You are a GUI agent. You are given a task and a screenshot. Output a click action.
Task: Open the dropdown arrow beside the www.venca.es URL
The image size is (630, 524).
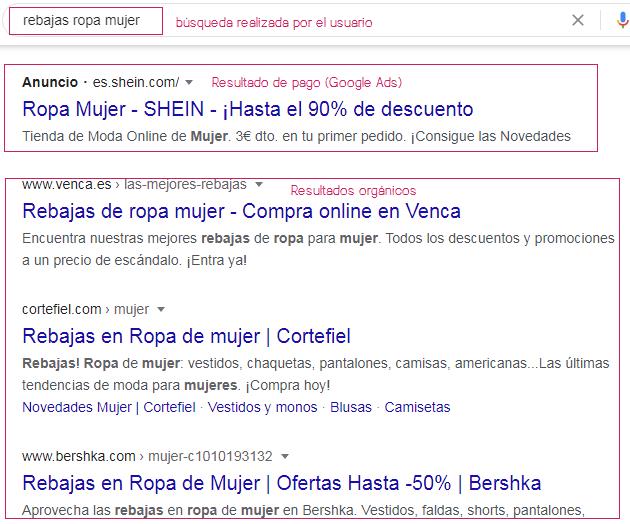[x=259, y=184]
